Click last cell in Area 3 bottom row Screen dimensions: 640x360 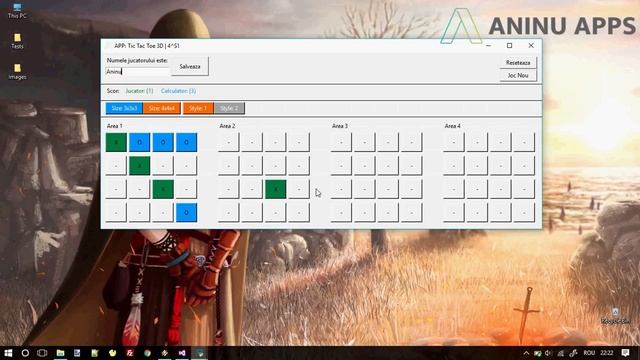point(412,213)
